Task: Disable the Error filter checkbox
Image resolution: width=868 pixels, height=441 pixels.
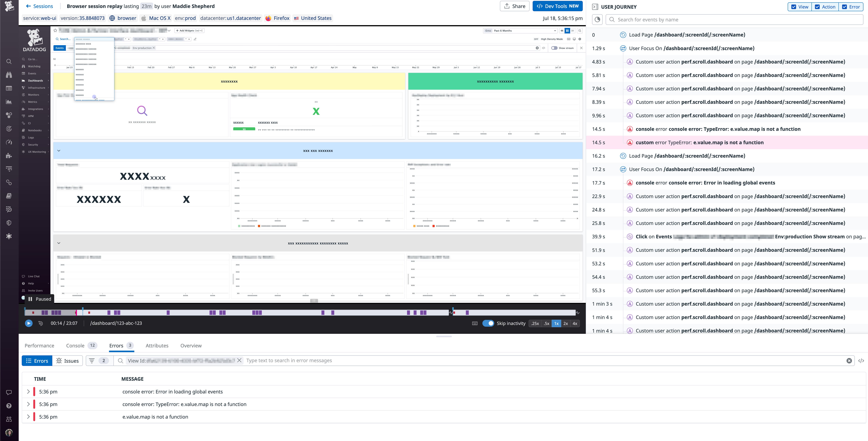Action: (844, 6)
